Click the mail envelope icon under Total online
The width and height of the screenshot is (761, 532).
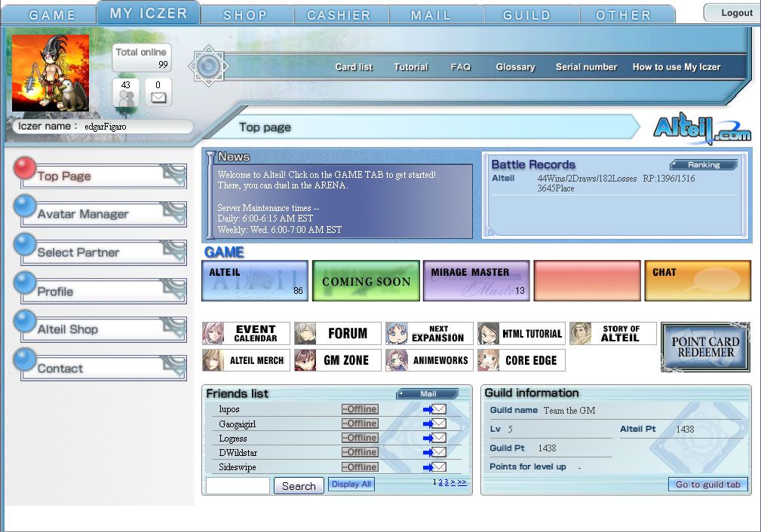pyautogui.click(x=158, y=93)
